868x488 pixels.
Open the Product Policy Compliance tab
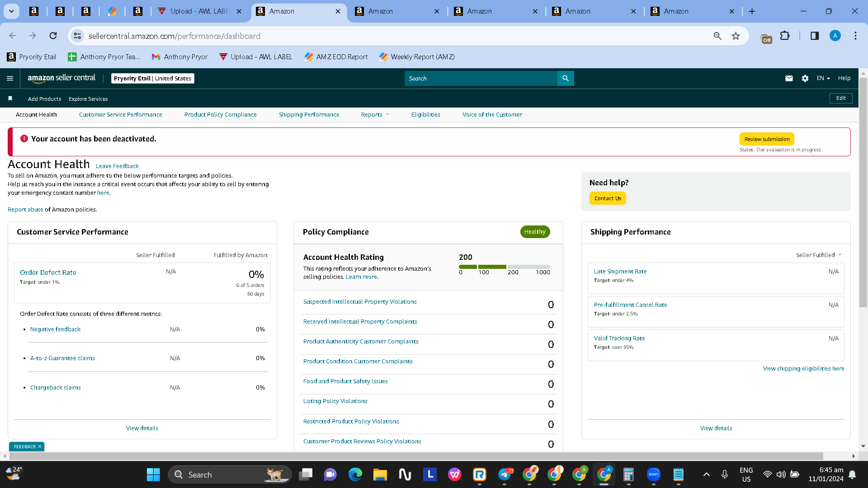(221, 114)
